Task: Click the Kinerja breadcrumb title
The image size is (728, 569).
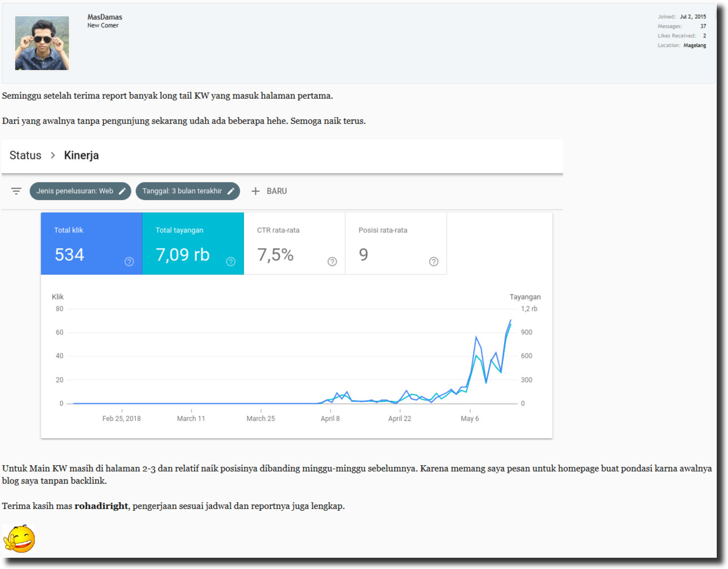Action: 81,156
